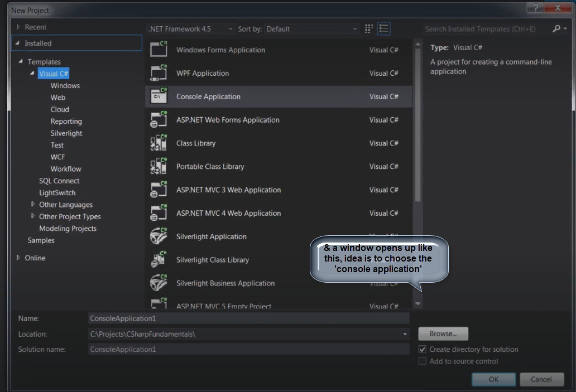Viewport: 576px width, 392px height.
Task: Select the Silverlight category
Action: pos(66,133)
